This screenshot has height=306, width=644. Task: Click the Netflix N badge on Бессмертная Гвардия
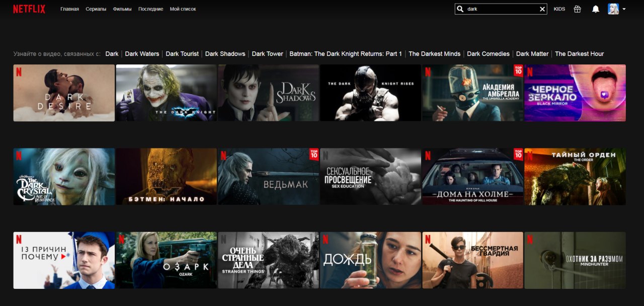428,240
